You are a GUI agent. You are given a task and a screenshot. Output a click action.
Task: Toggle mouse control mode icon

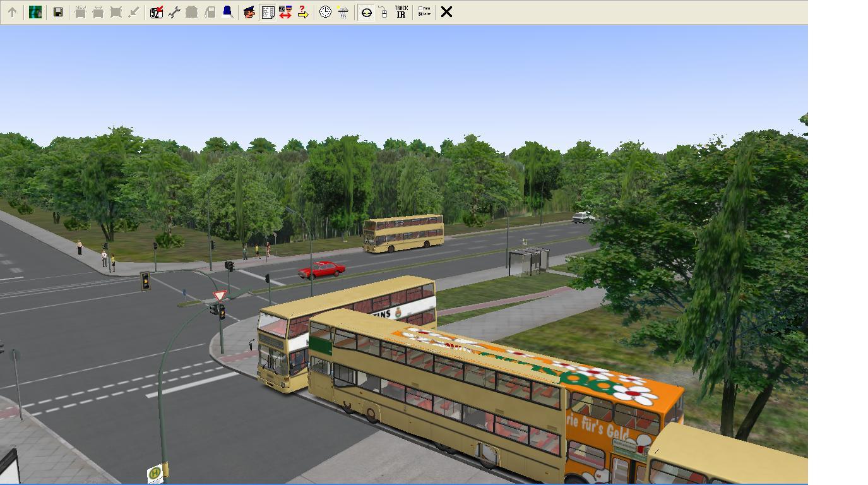coord(383,12)
